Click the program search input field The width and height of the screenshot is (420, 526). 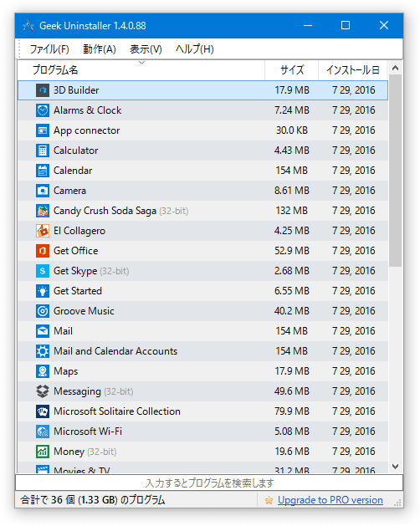tap(209, 483)
